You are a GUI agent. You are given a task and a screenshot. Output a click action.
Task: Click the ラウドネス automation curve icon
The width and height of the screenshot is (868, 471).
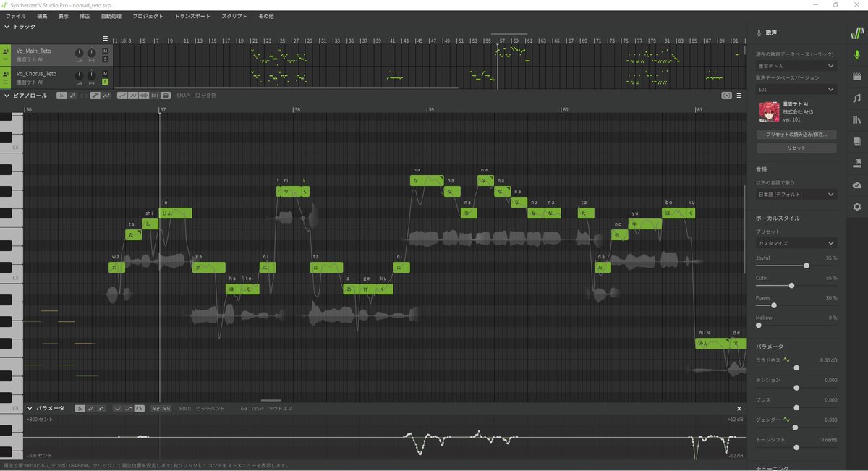pyautogui.click(x=786, y=360)
